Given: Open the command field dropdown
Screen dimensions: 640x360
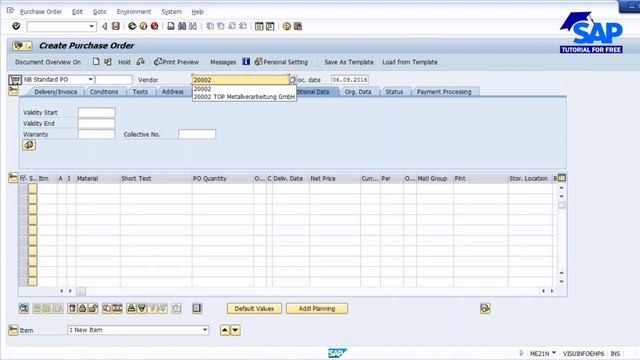Looking at the screenshot, I should point(91,27).
